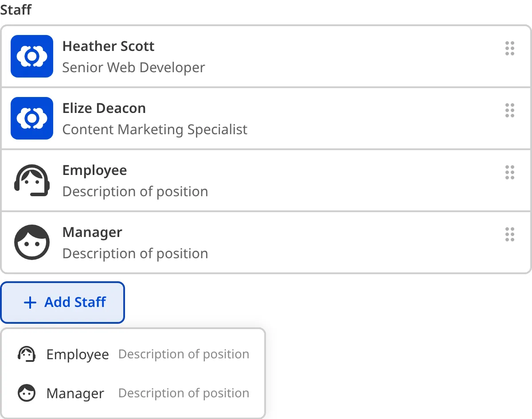Viewport: 532px width, 419px height.
Task: Select Manager from the Add Staff dropdown
Action: coord(75,393)
